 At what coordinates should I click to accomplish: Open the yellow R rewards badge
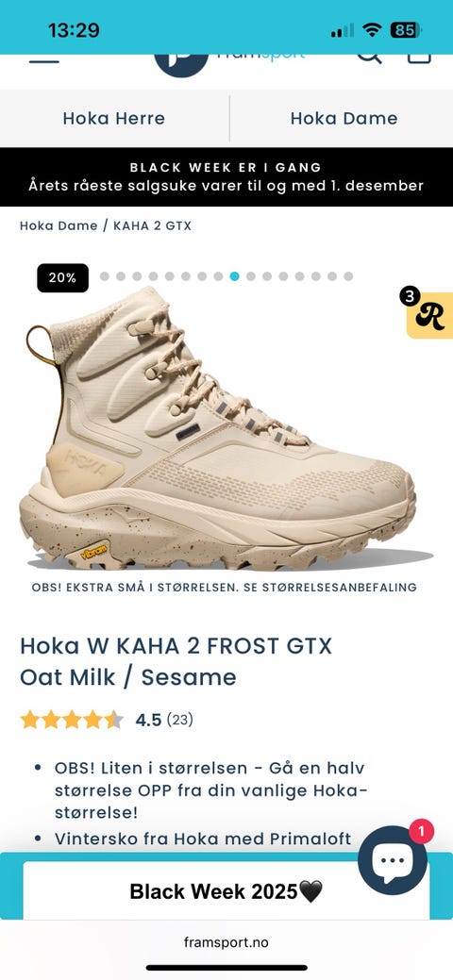[429, 313]
